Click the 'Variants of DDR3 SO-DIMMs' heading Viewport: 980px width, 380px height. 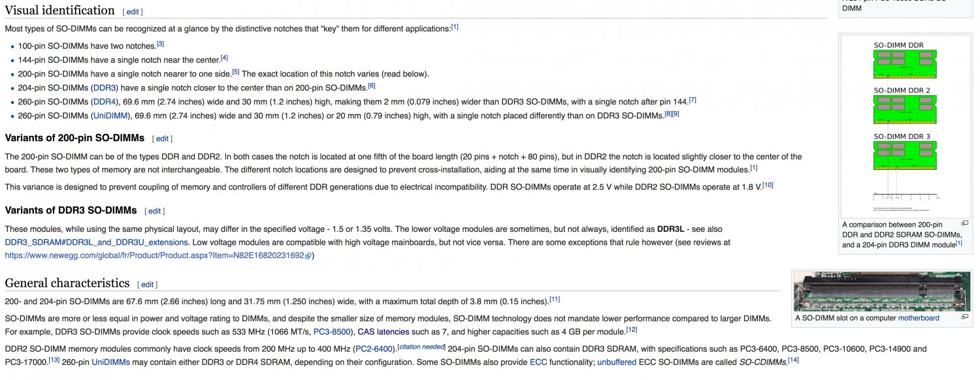point(71,211)
